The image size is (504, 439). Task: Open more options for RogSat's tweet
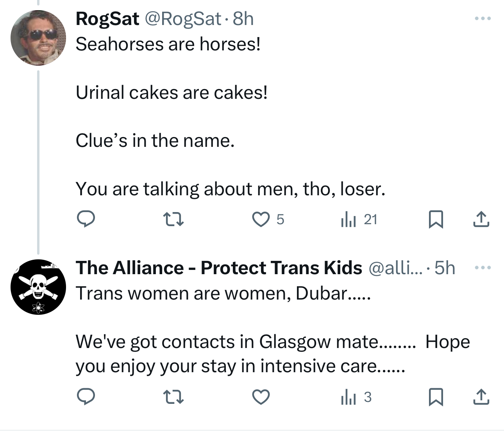coord(483,19)
